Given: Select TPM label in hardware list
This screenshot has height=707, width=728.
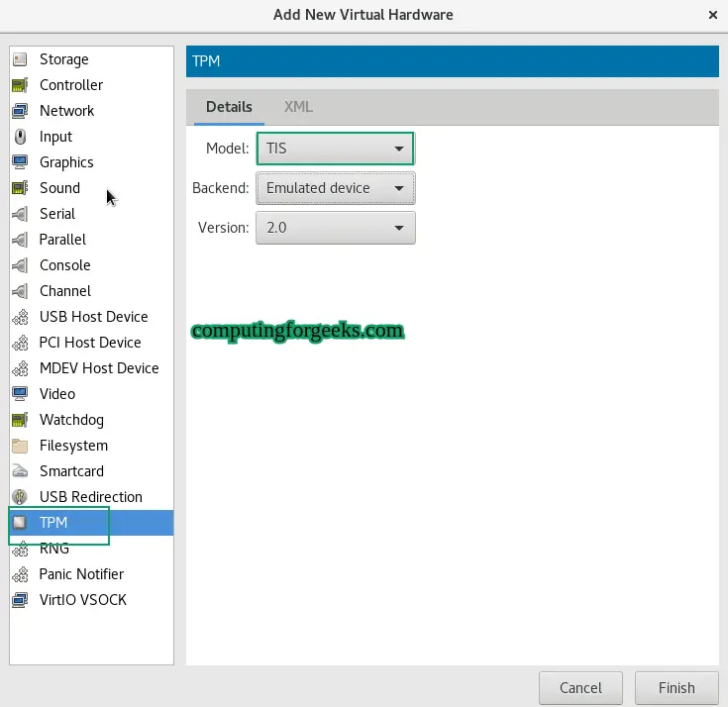Looking at the screenshot, I should point(53,523).
